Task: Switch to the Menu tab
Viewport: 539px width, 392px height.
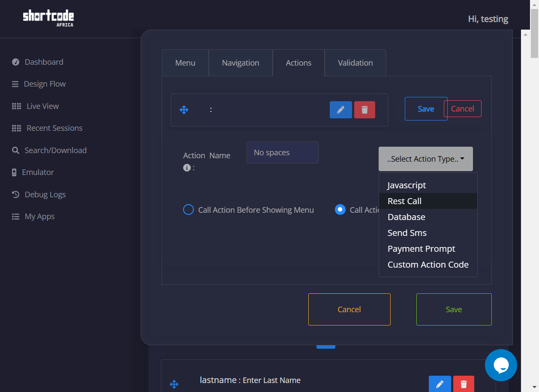Action: tap(185, 63)
